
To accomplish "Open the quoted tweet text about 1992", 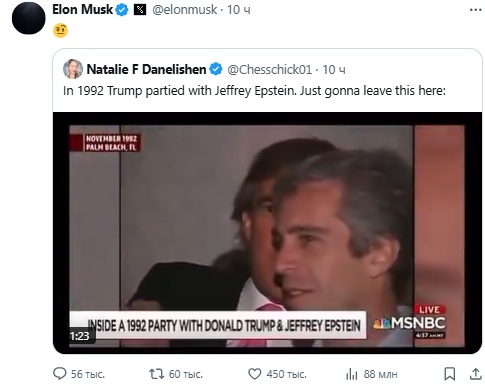I will 254,91.
